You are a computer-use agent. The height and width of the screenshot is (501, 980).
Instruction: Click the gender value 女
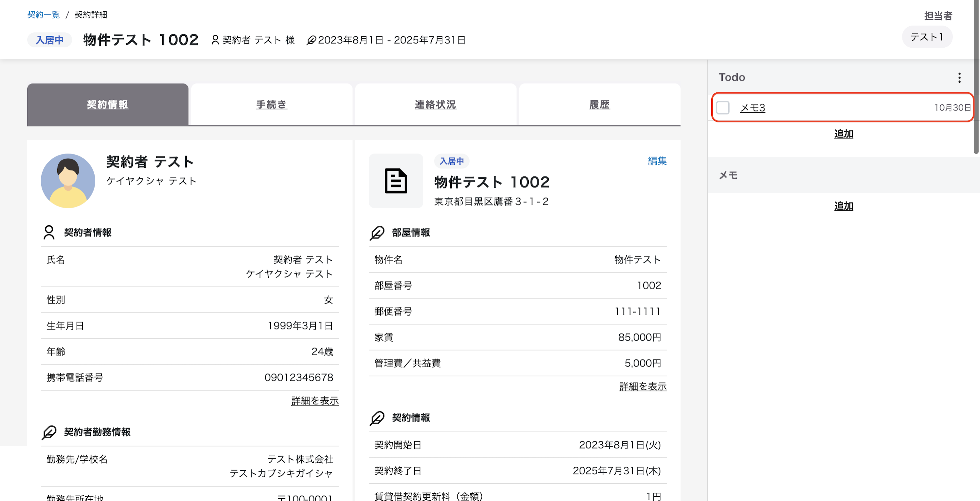coord(329,300)
